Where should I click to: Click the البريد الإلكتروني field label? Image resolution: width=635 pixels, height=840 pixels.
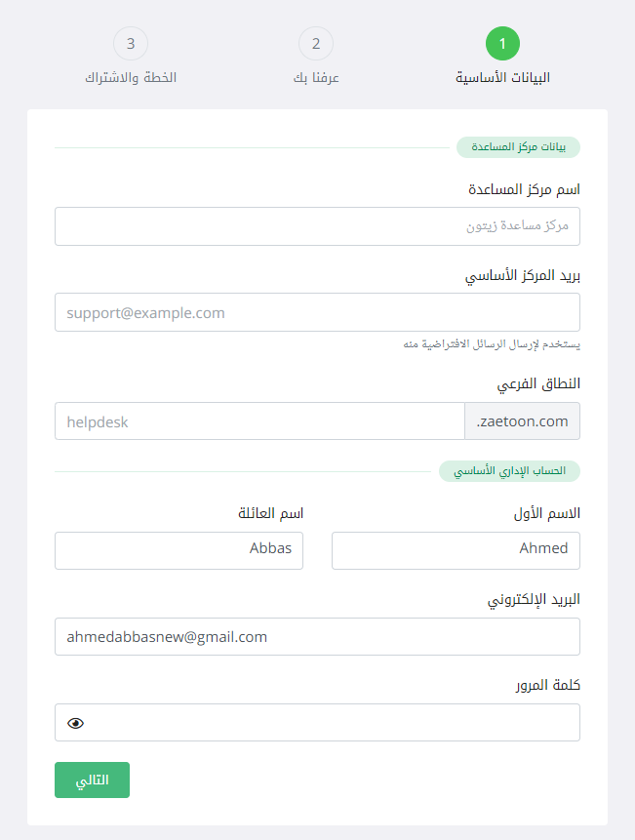tap(534, 599)
